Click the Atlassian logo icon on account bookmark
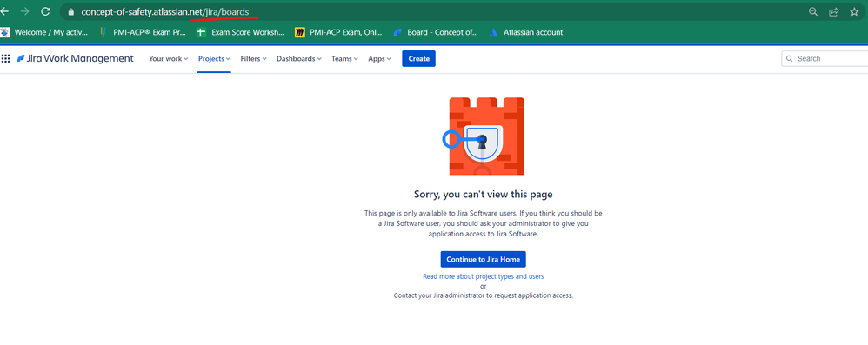 click(494, 32)
